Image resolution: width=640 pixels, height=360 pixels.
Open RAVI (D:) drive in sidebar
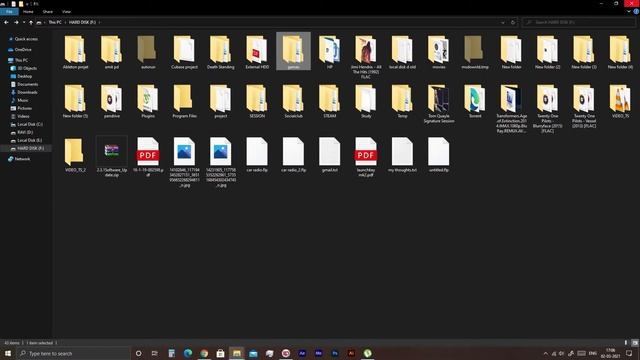tap(25, 132)
